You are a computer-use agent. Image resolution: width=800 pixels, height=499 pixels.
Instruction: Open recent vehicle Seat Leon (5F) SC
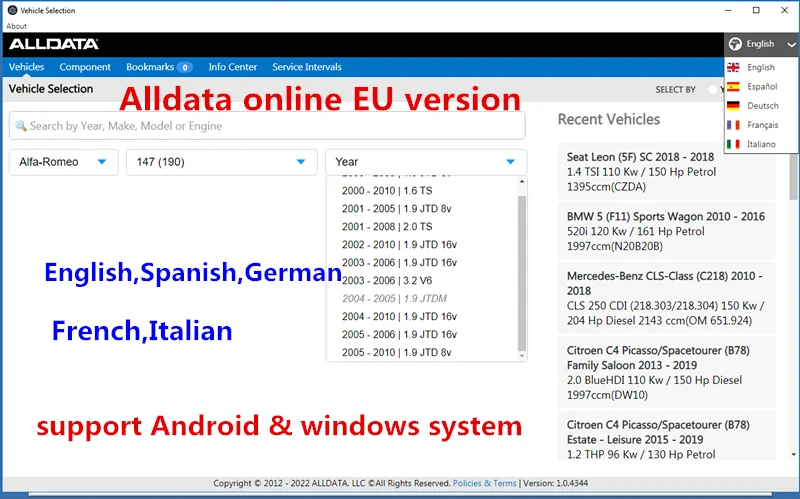(x=667, y=171)
